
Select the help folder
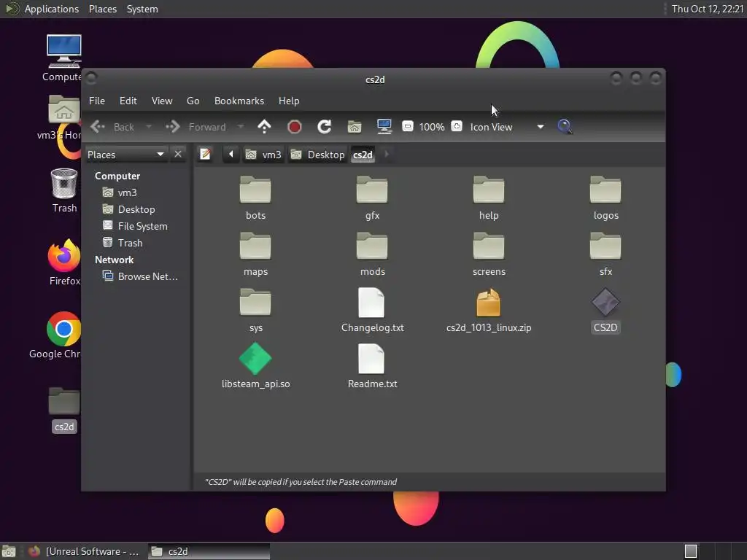coord(489,198)
